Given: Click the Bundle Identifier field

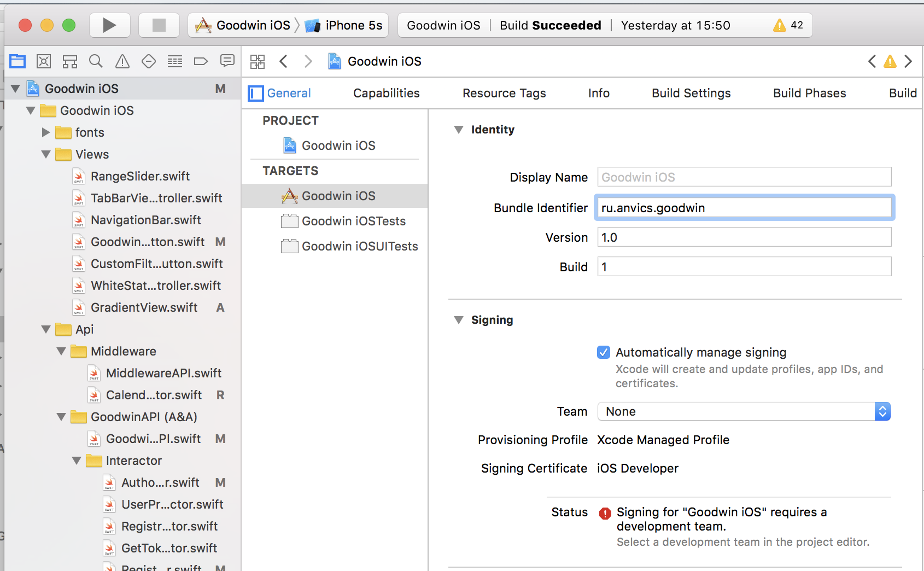Looking at the screenshot, I should coord(744,208).
